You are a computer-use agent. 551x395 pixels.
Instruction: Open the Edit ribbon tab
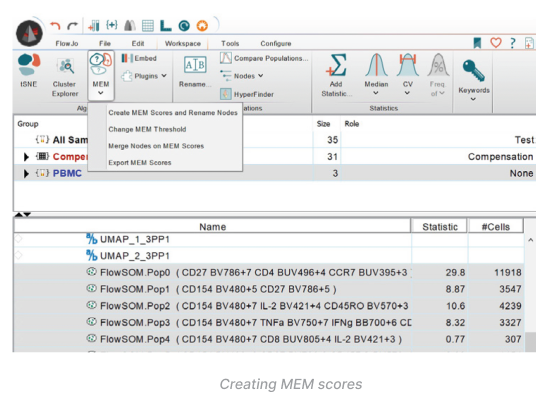[x=138, y=44]
